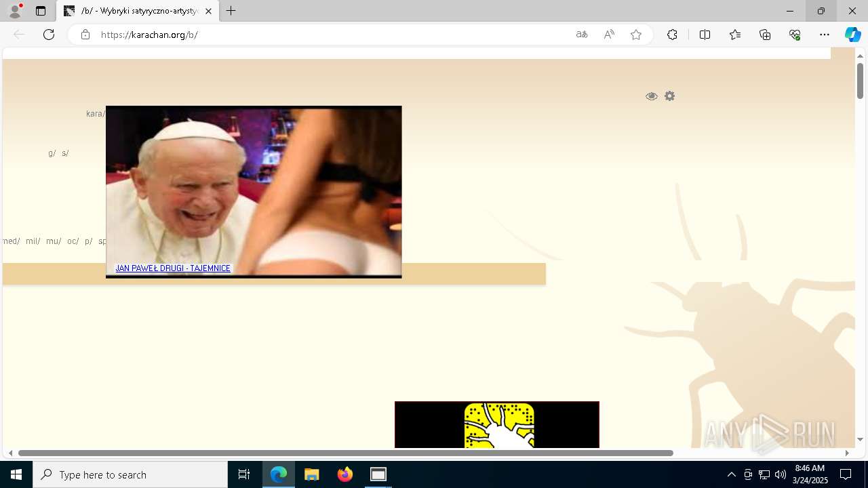Open the volume control in tray
Screen dimensions: 868x488
click(781, 474)
